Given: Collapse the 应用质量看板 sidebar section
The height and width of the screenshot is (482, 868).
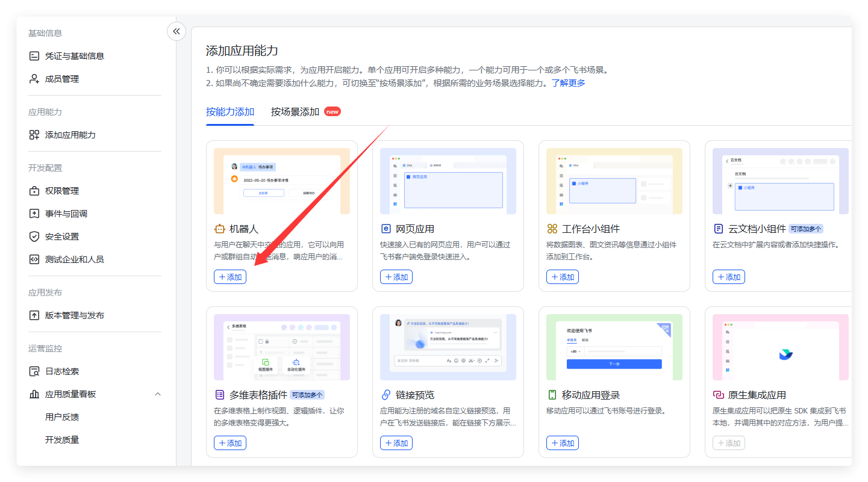Looking at the screenshot, I should coord(158,394).
